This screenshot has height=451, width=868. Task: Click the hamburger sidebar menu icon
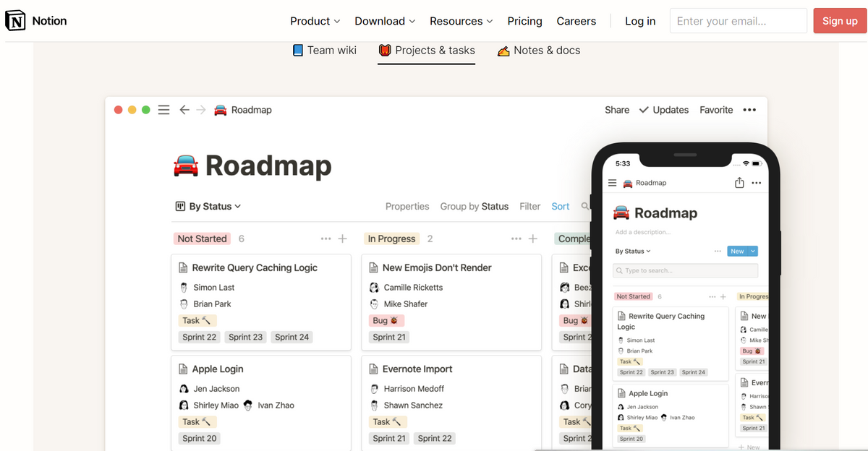[164, 110]
